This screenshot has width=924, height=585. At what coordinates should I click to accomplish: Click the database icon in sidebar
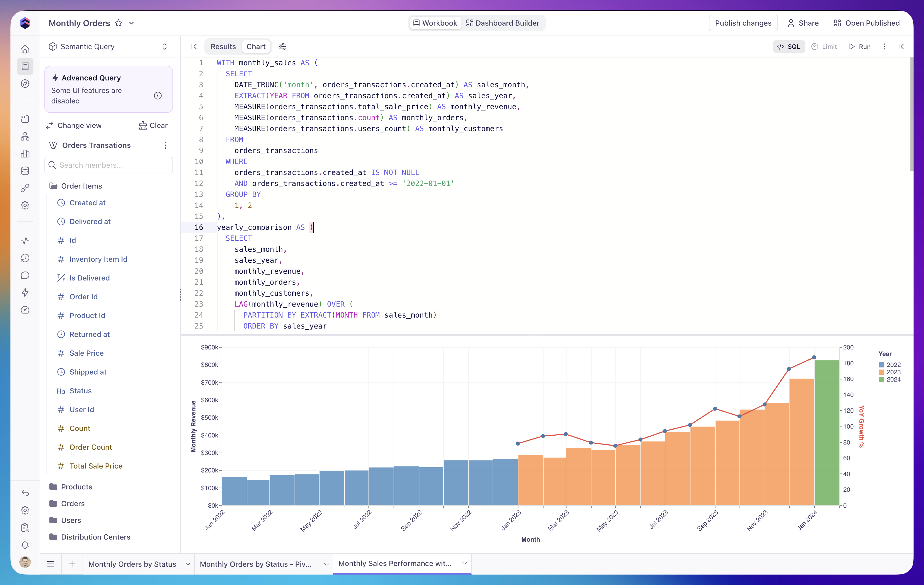25,171
